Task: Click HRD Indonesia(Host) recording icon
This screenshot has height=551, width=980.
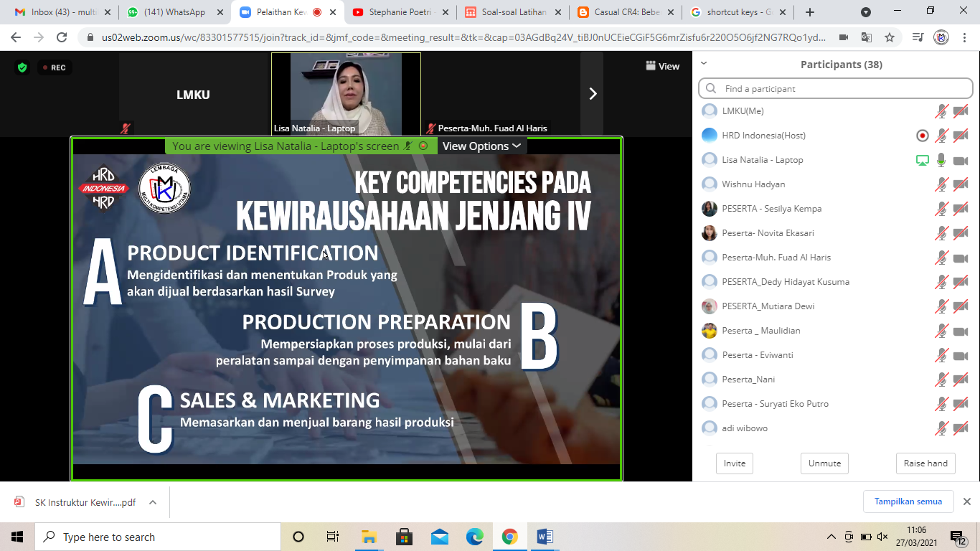Action: [x=923, y=136]
